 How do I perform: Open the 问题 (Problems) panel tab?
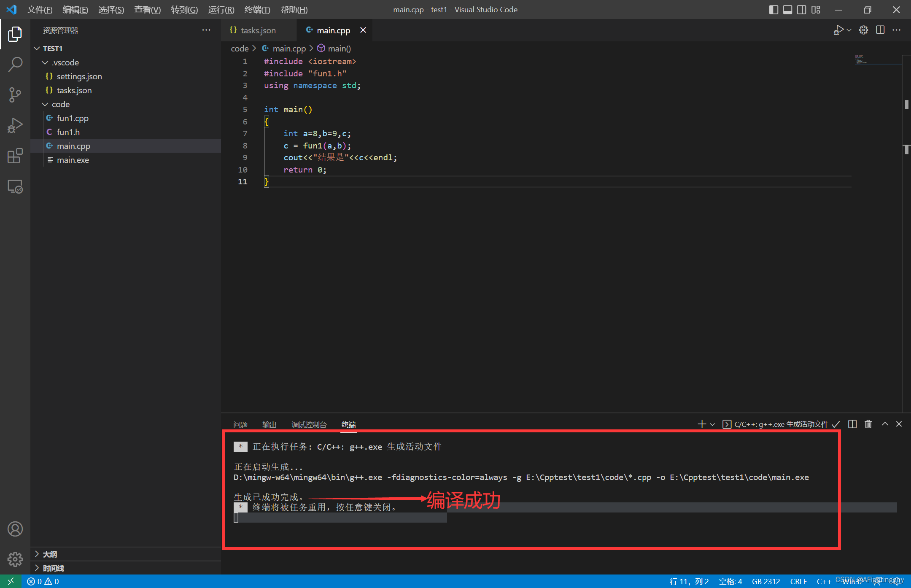(240, 424)
